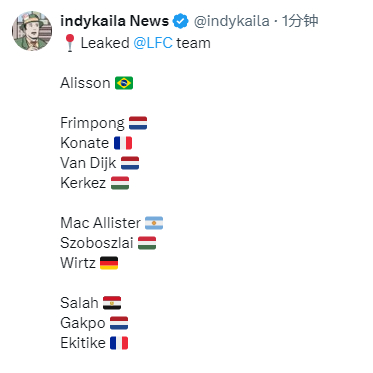Click the Egypt flag beside Salah
This screenshot has width=373, height=373.
click(112, 303)
